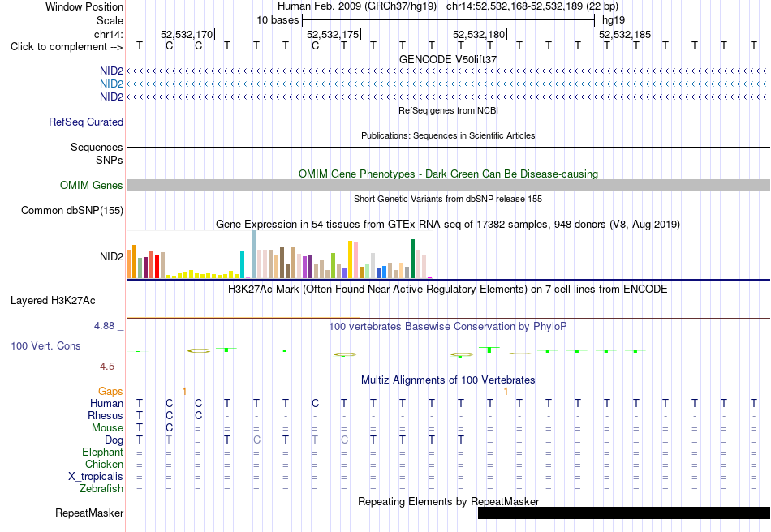
Task: Click the gray OMIM Genes bar
Action: click(x=448, y=185)
